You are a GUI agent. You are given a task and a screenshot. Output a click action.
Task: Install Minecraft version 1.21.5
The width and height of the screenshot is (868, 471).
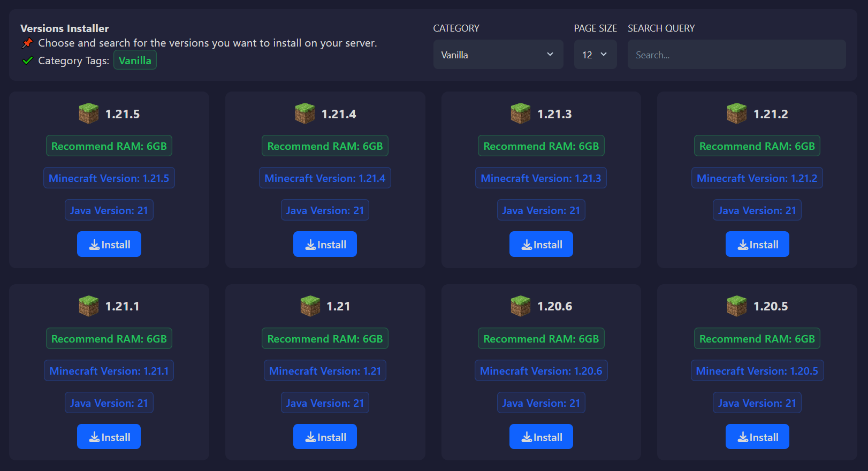[109, 244]
